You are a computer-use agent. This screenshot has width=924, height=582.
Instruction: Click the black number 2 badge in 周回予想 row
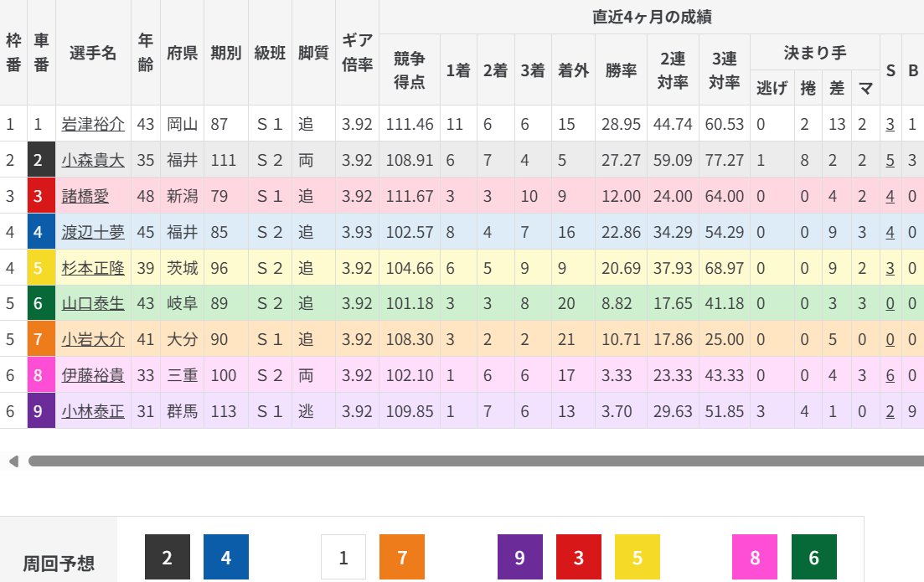click(x=168, y=557)
